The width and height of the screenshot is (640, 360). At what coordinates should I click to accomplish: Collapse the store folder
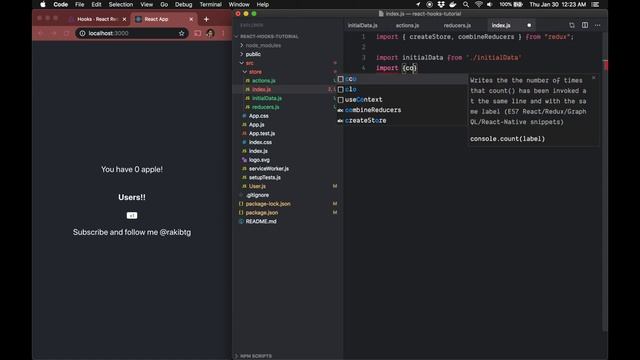point(255,72)
